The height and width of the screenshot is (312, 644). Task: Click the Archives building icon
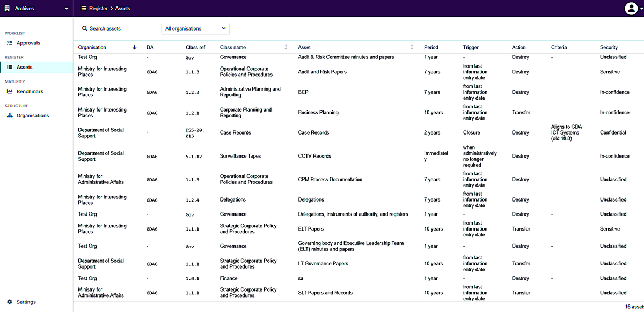tap(7, 9)
